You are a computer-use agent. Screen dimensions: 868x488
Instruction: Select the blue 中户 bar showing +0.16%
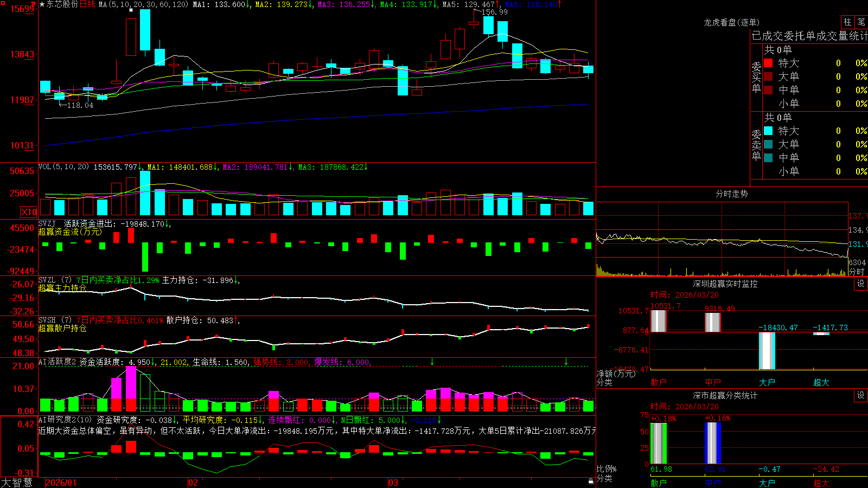pos(712,444)
